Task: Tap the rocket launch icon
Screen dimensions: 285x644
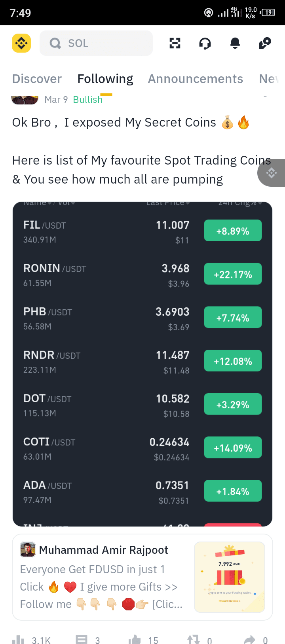Action: click(265, 43)
